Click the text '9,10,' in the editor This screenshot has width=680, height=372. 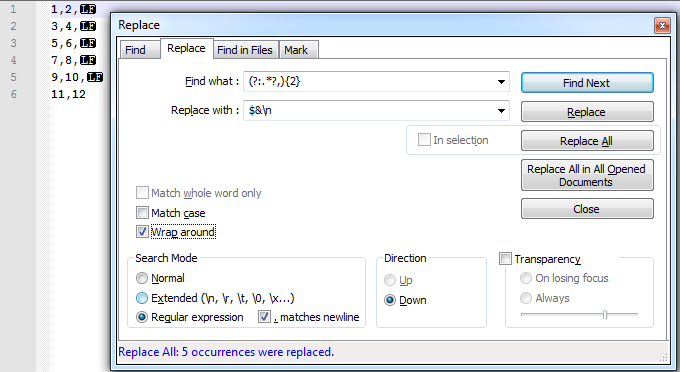[68, 77]
